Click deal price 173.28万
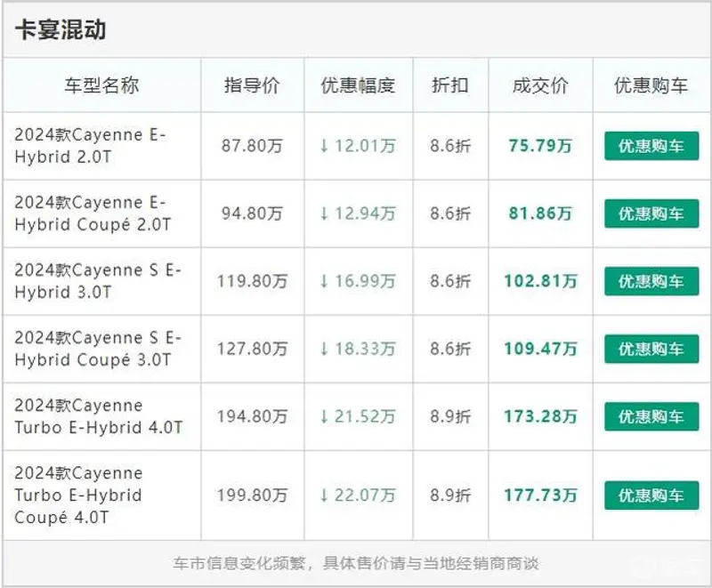The height and width of the screenshot is (588, 712). pos(540,416)
